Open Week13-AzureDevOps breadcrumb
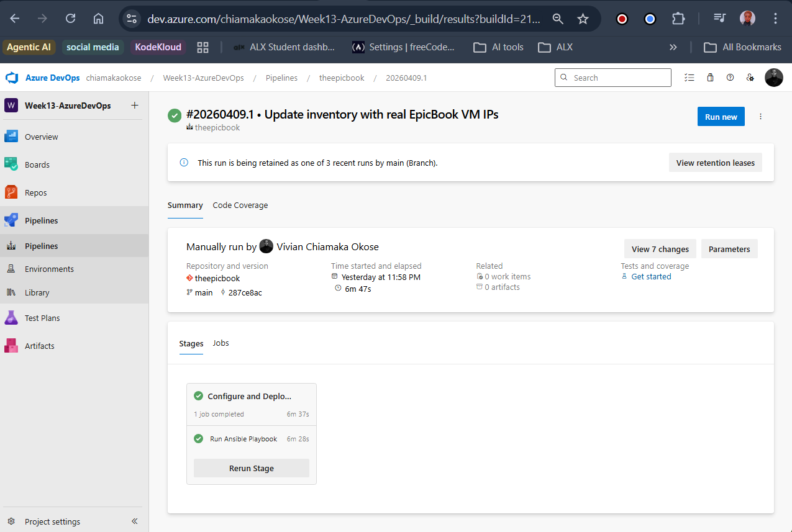 (x=204, y=78)
